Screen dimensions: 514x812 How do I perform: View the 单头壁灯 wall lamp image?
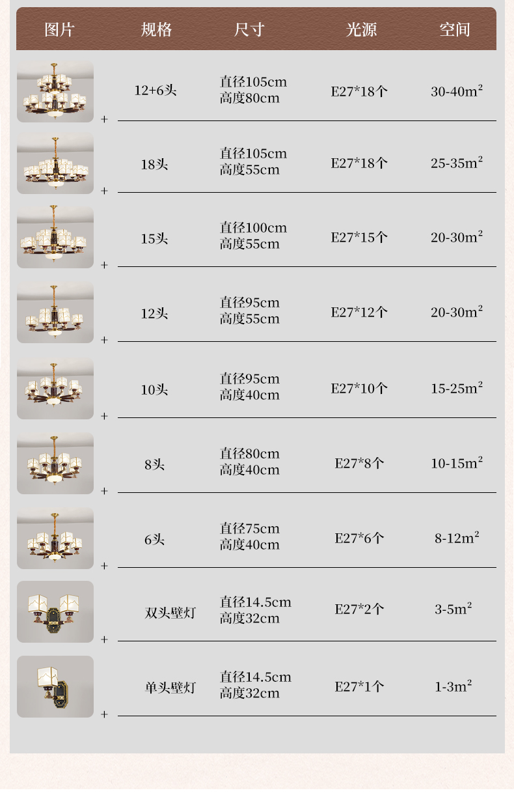point(55,686)
